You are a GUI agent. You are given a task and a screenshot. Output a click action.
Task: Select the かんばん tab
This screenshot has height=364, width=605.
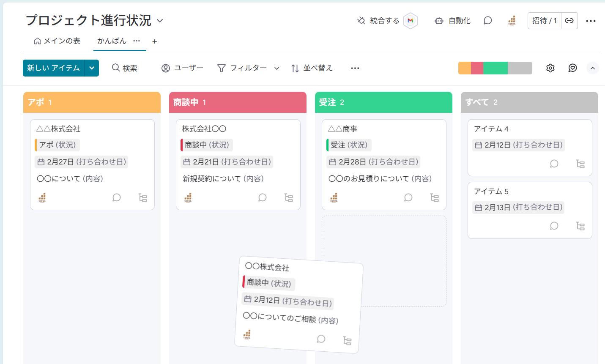pos(112,41)
